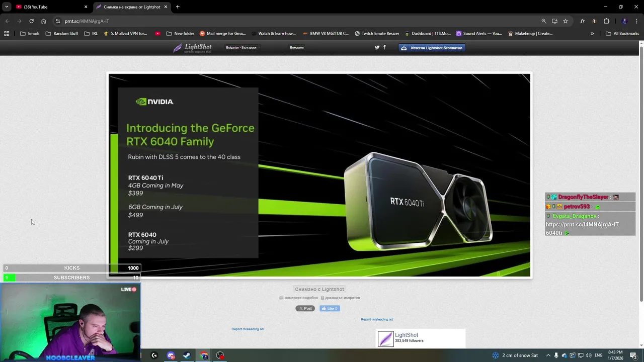Click the blue Lightshot download button
The height and width of the screenshot is (362, 644).
(432, 48)
